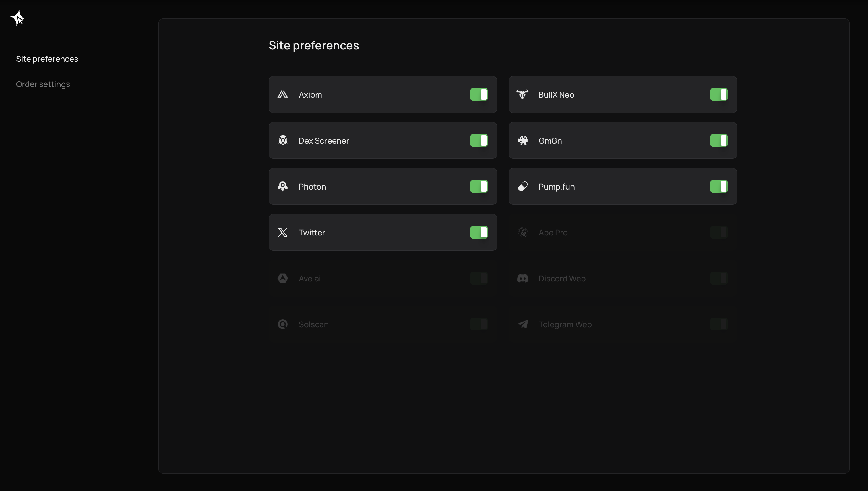This screenshot has width=868, height=491.
Task: Click the Twitter X icon
Action: pos(282,232)
